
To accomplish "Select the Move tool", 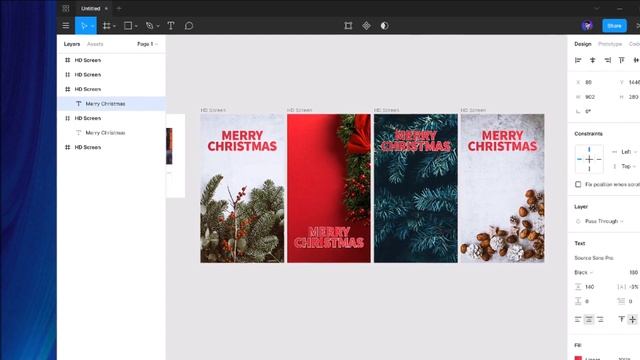I will [x=84, y=26].
